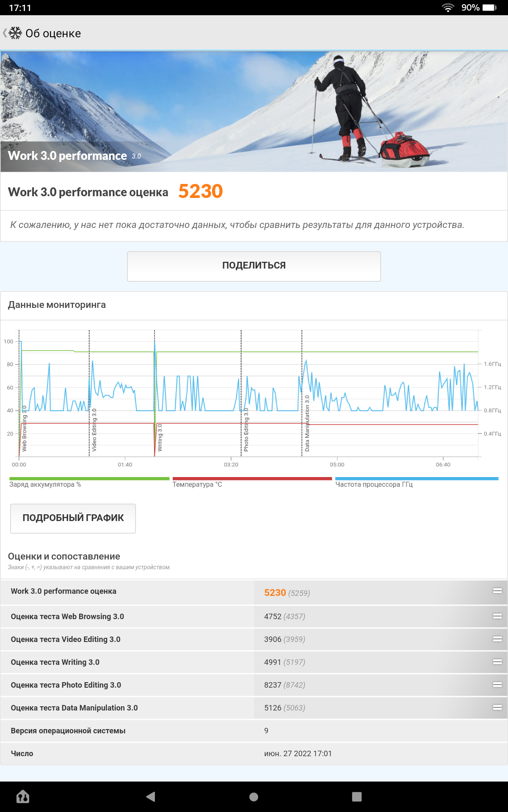Tap the Wi-Fi status icon
The width and height of the screenshot is (508, 812).
(x=447, y=8)
